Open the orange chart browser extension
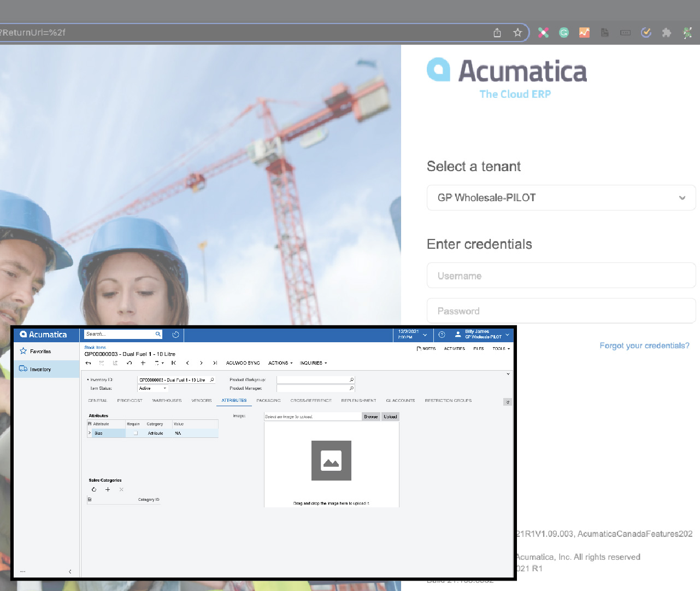The image size is (700, 591). click(584, 33)
